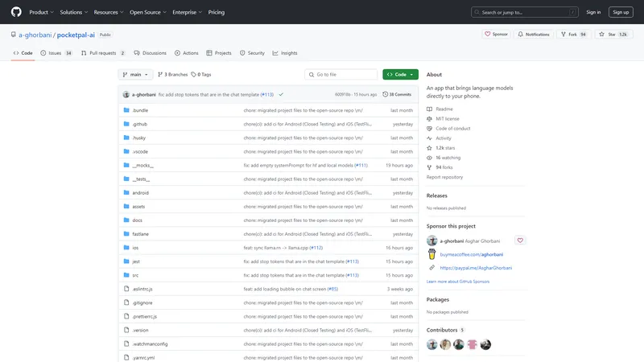Open the android folder icon
Image resolution: width=644 pixels, height=362 pixels.
click(x=126, y=192)
